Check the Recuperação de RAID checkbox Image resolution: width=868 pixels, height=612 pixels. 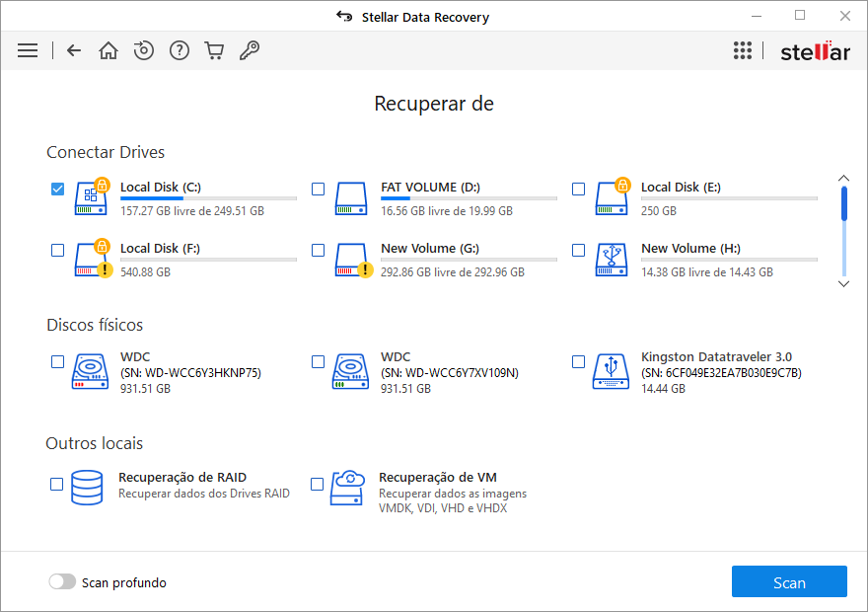(x=56, y=485)
